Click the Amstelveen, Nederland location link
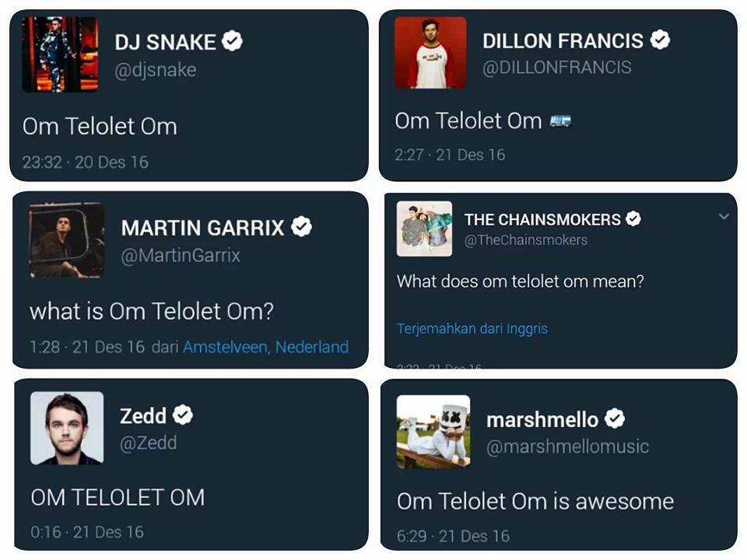 click(265, 347)
